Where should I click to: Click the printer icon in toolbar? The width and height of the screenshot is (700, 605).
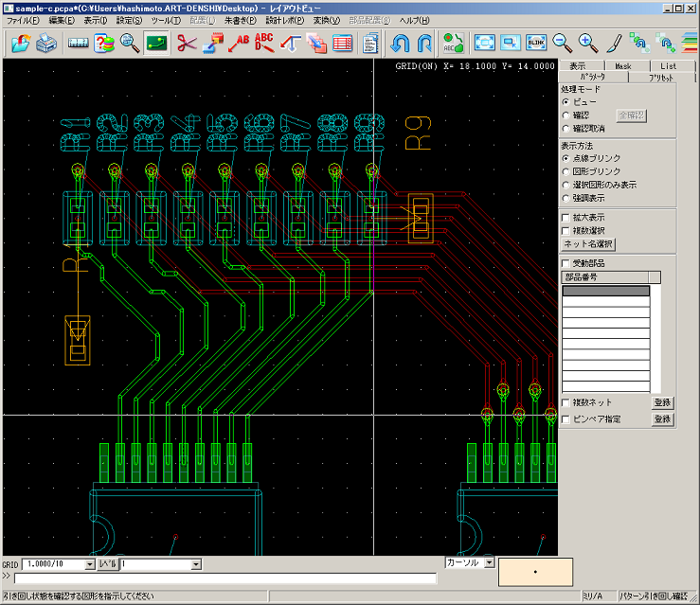46,44
